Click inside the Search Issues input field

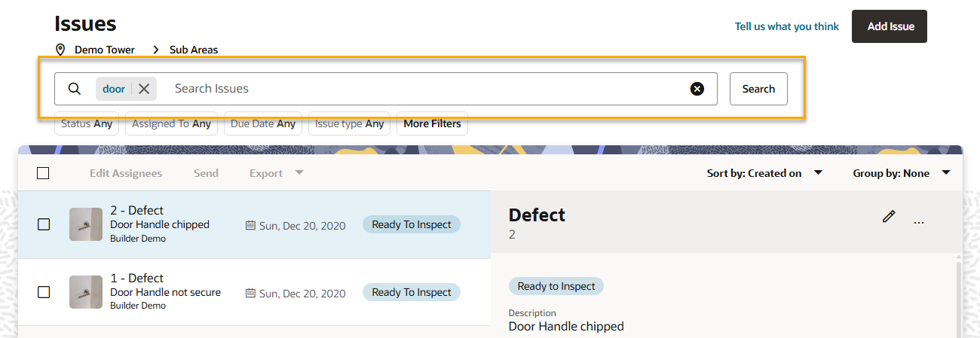[426, 89]
